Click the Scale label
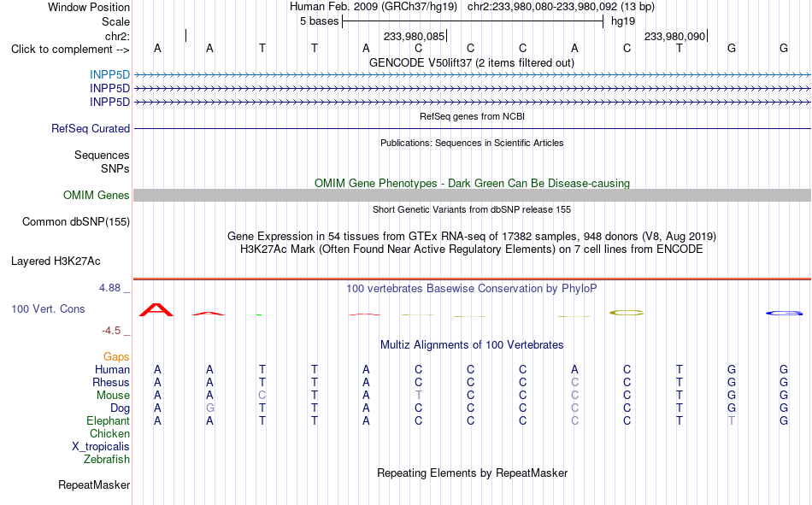This screenshot has height=505, width=812. (x=115, y=21)
